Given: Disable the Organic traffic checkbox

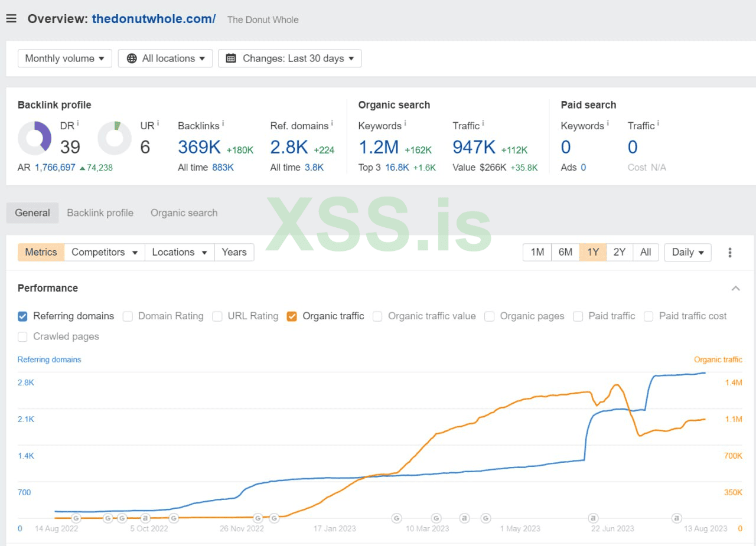Looking at the screenshot, I should [292, 316].
